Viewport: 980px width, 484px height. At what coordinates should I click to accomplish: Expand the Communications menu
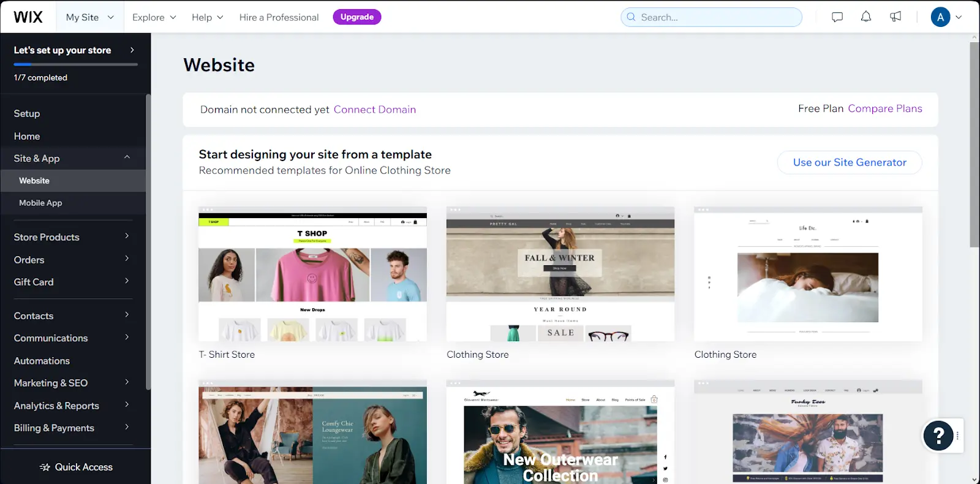click(x=73, y=338)
